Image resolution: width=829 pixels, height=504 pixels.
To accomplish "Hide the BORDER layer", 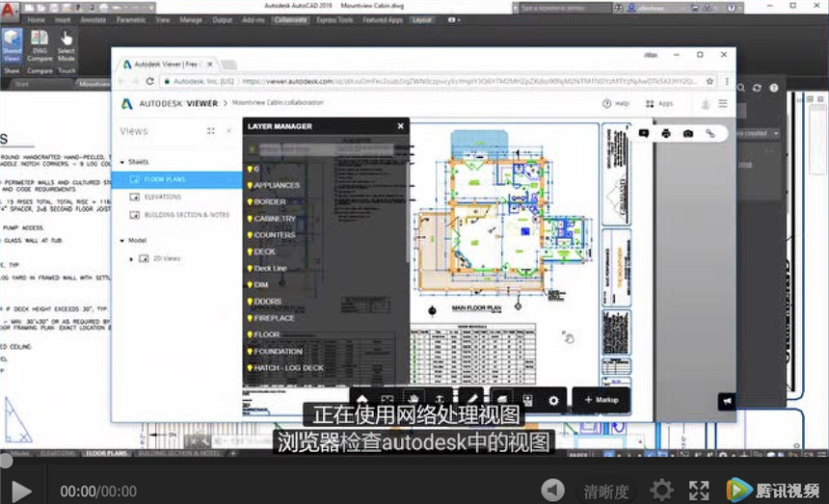I will [x=250, y=201].
